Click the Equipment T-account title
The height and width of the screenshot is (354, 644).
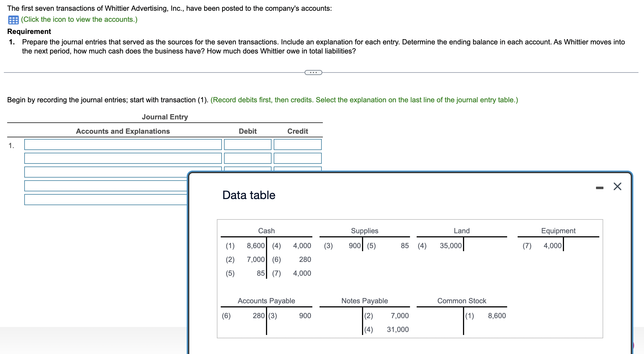click(x=558, y=231)
